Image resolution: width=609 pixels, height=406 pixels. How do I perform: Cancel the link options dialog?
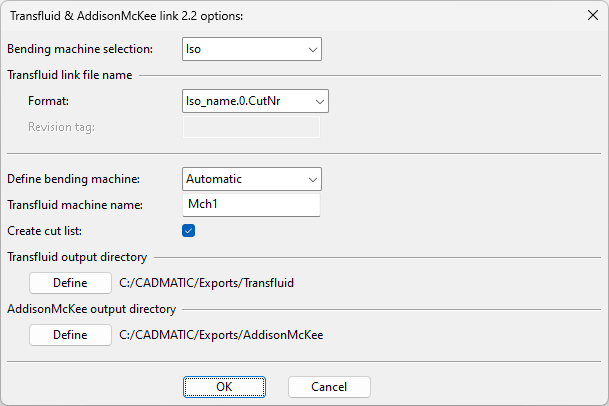coord(329,387)
